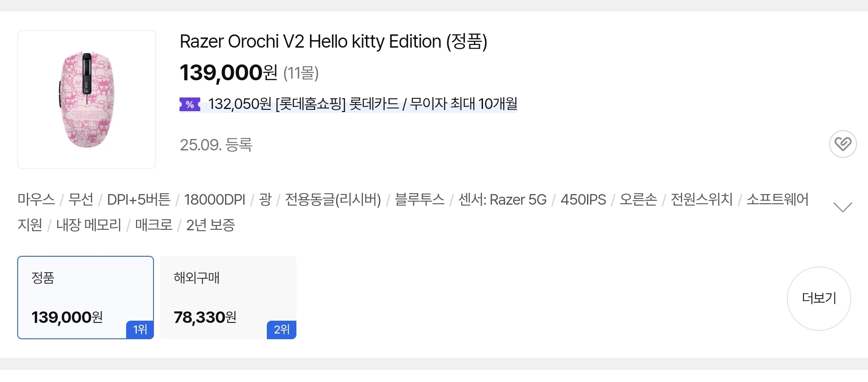Click the purple percent discount icon
This screenshot has width=868, height=382.
point(190,105)
